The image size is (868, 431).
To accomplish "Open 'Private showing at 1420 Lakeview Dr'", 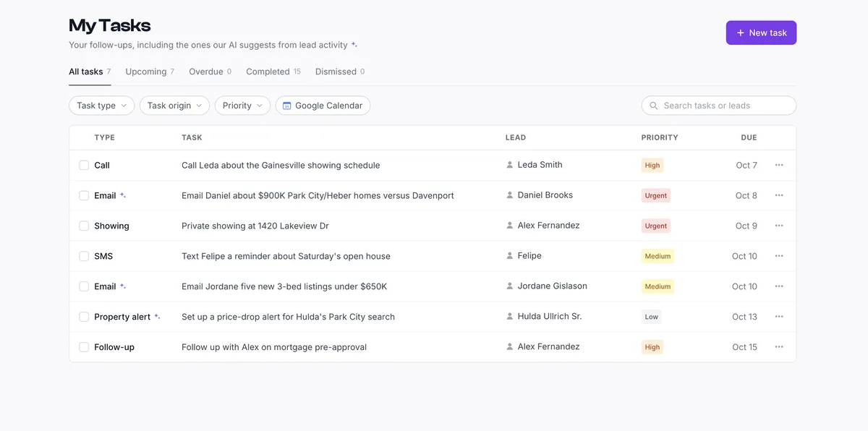I will [x=255, y=226].
